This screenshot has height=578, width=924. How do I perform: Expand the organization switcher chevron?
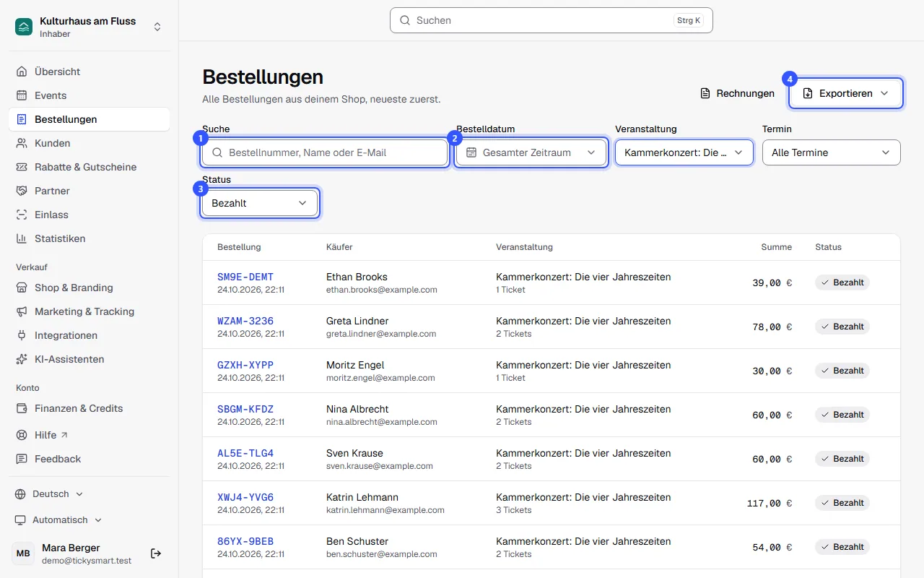point(157,27)
